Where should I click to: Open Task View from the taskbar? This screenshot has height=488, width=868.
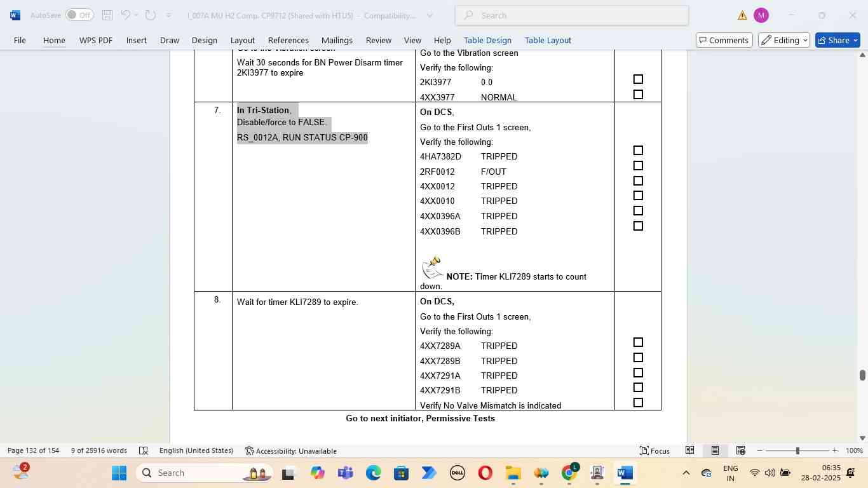pos(289,473)
